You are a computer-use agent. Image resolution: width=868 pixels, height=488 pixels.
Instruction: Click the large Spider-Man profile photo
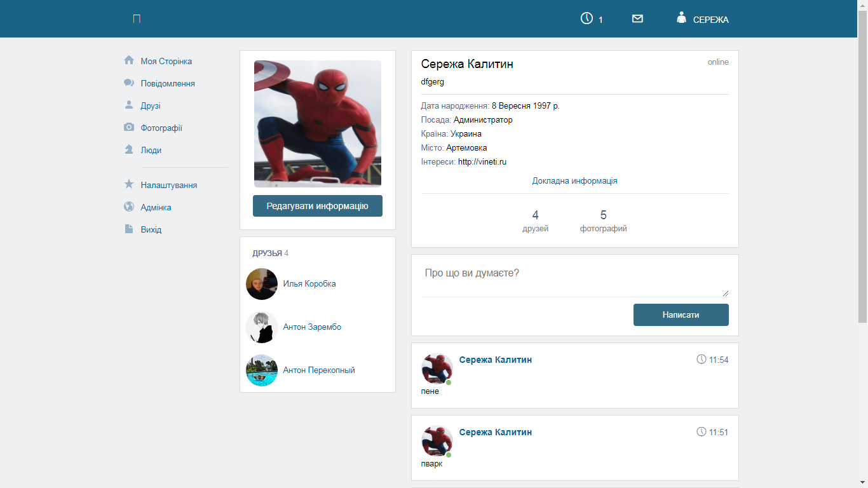(x=318, y=124)
